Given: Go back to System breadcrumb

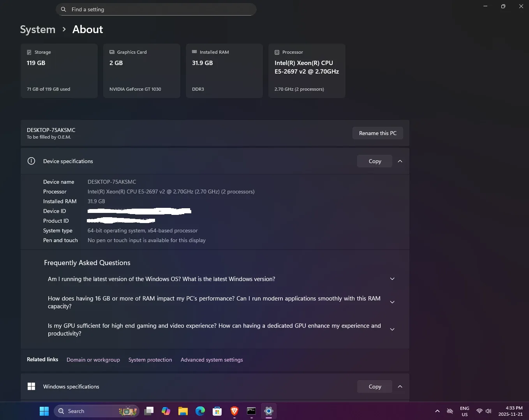Looking at the screenshot, I should pos(38,30).
